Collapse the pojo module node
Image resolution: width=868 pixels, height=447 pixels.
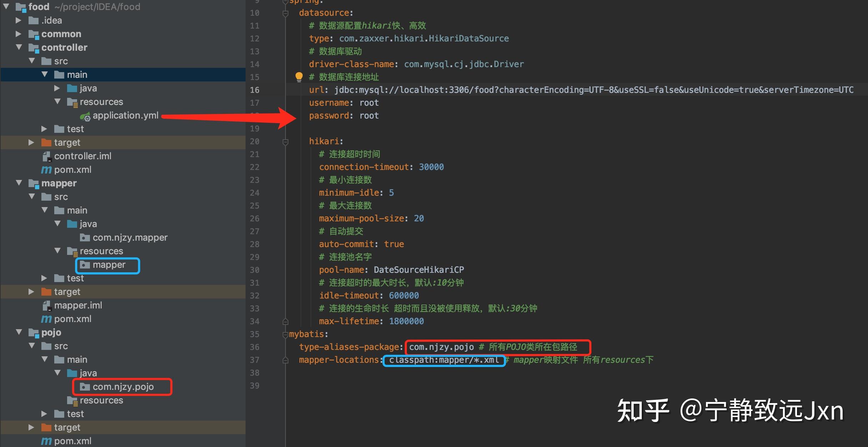coord(19,332)
